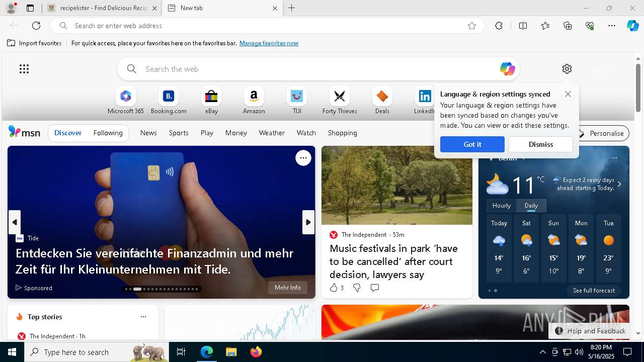This screenshot has width=644, height=362.
Task: Focus the Search the web box
Action: coord(318,69)
